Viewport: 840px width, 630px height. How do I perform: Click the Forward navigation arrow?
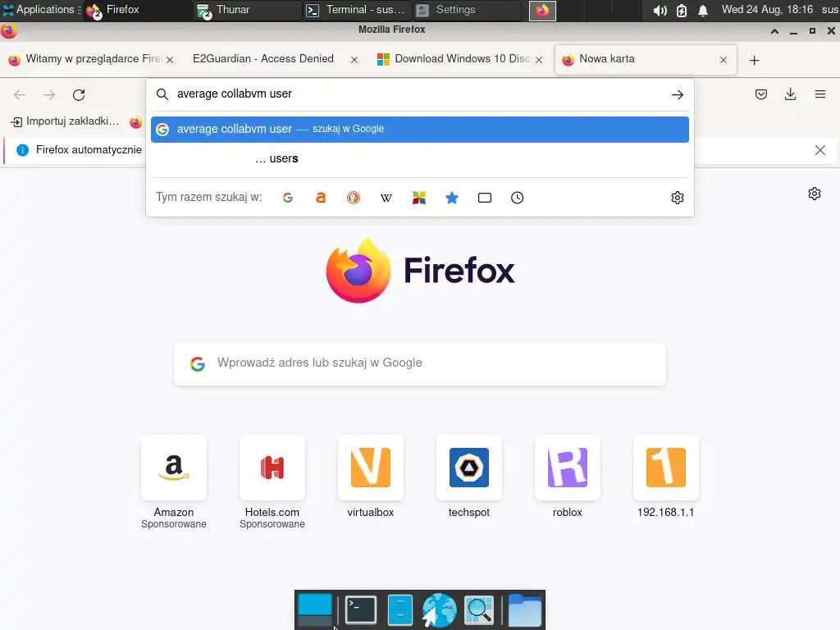click(48, 95)
